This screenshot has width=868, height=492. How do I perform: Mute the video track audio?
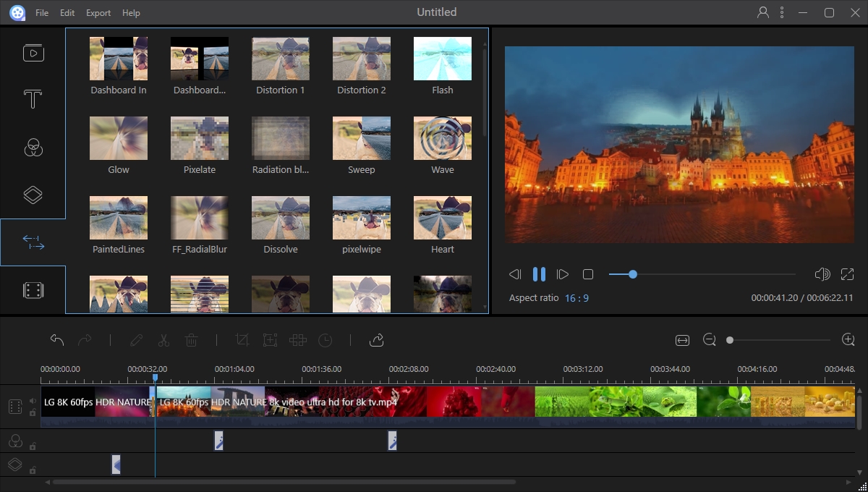tap(33, 401)
